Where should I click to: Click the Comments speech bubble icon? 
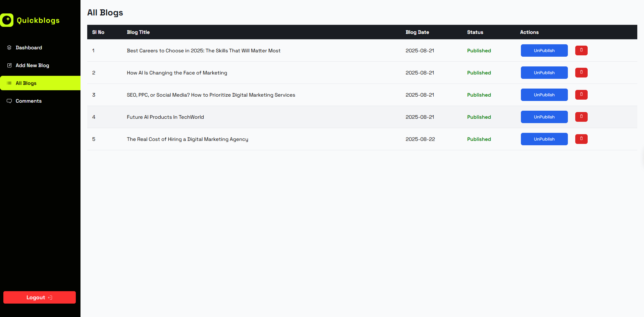pos(9,101)
